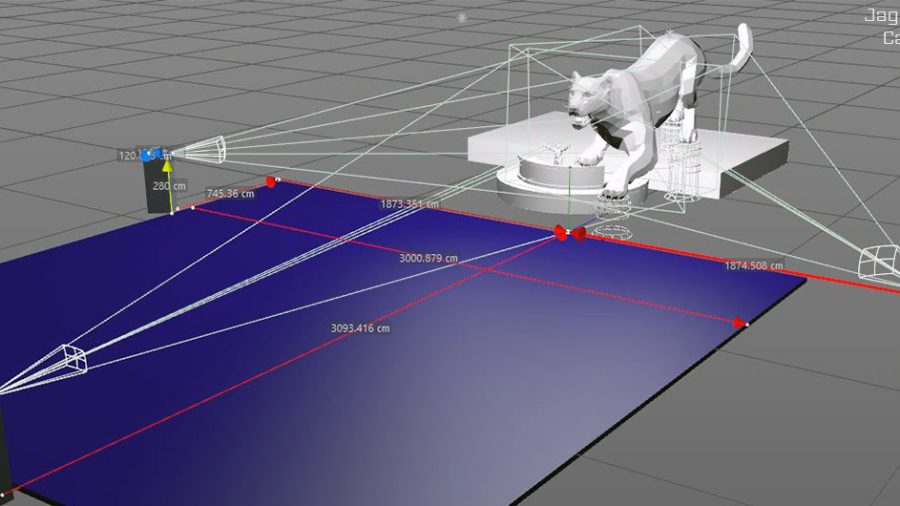Click the 3000.879 cm distance label
Image resolution: width=900 pixels, height=506 pixels.
click(x=428, y=258)
